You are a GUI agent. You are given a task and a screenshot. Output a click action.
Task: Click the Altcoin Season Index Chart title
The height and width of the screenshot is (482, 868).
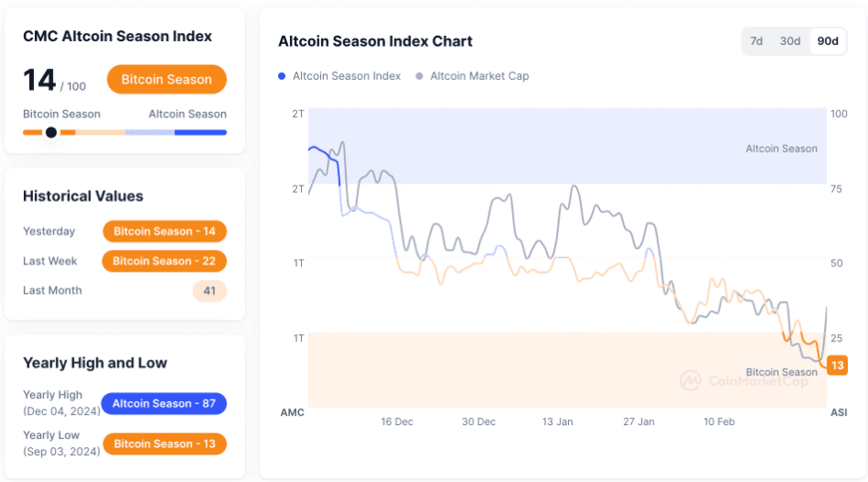[x=375, y=41]
